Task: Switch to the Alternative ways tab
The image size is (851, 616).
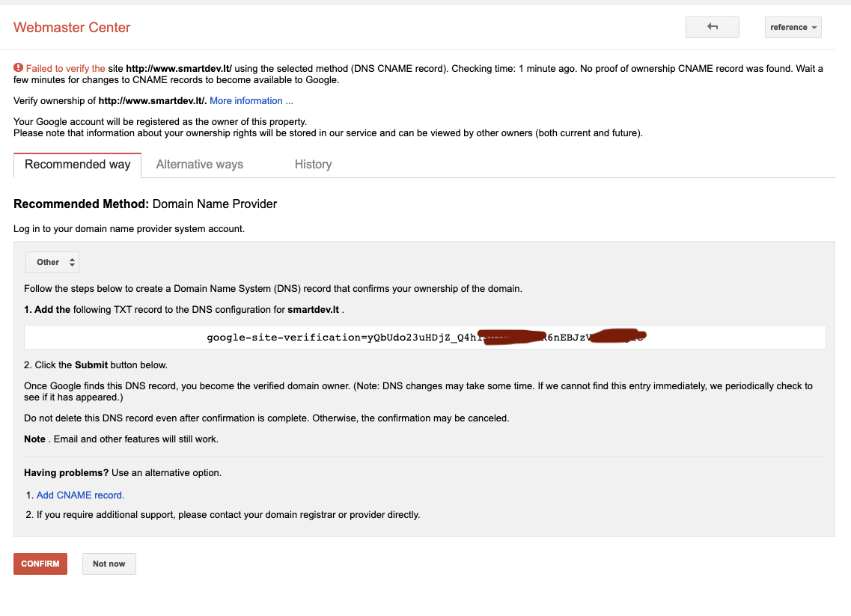Action: coord(199,165)
